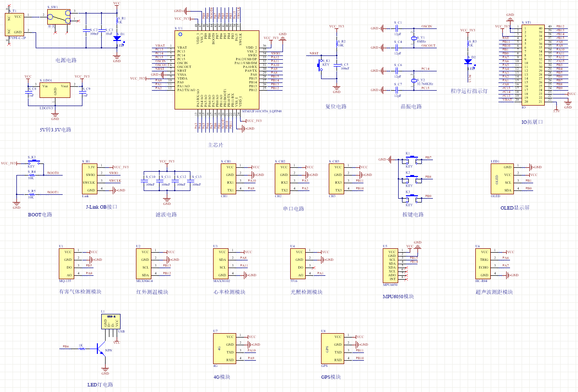Screen dimensions: 578x392
Task: Select the U2 MLX90614 sensor block
Action: 143,264
